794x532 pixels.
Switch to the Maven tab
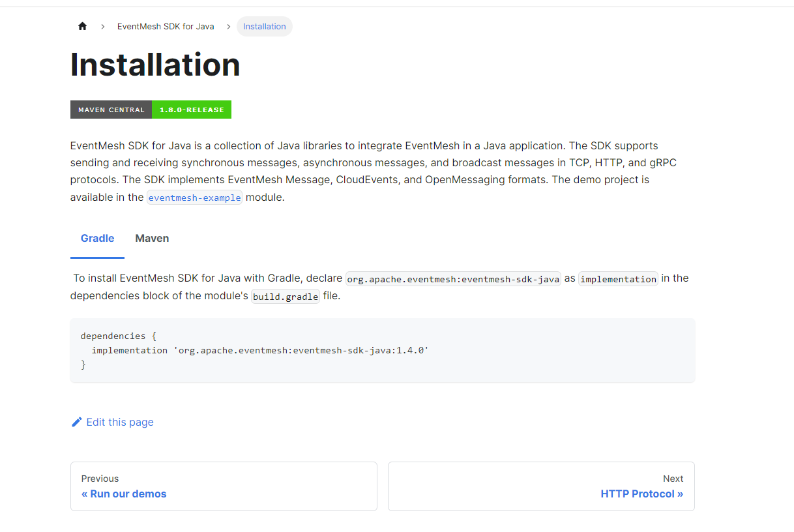(152, 239)
